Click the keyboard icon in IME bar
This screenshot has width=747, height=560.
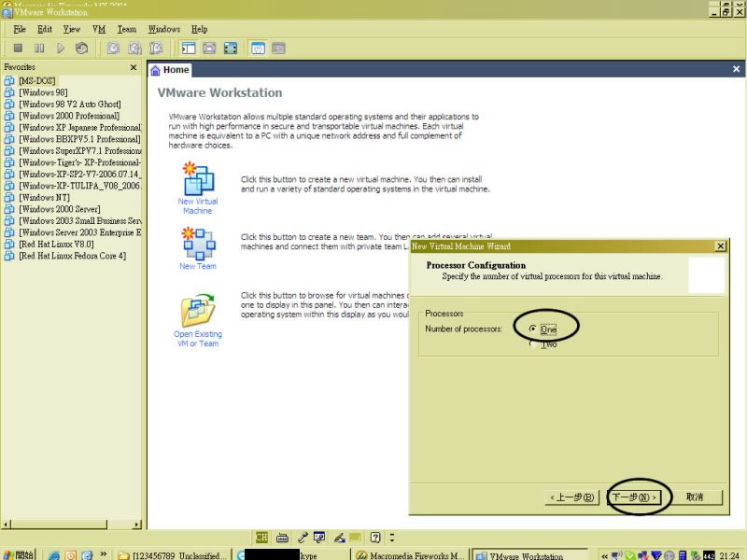pyautogui.click(x=282, y=538)
